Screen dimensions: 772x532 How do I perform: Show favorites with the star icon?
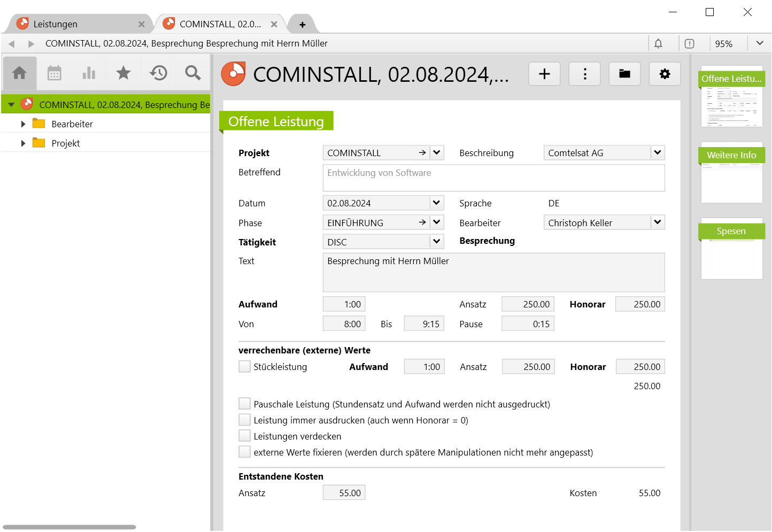[x=123, y=73]
